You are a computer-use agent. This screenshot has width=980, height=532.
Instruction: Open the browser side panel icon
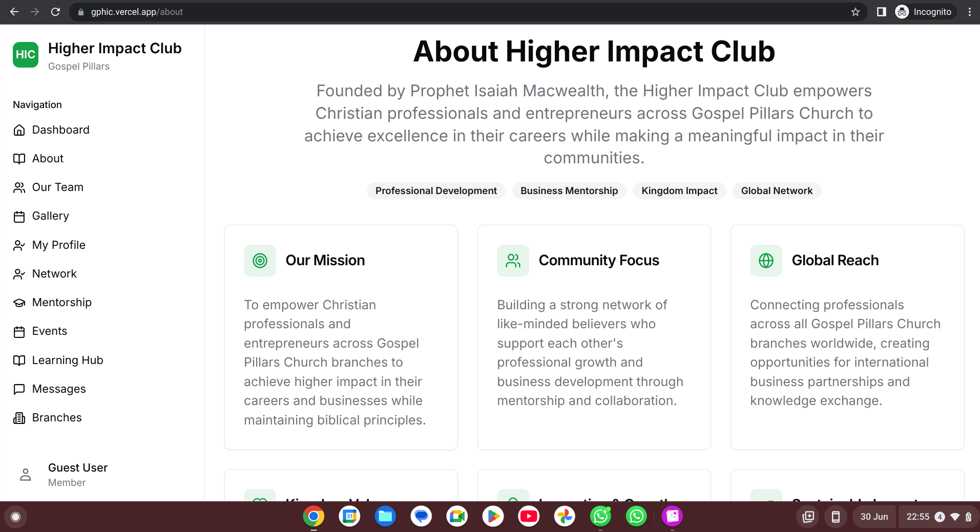point(881,12)
